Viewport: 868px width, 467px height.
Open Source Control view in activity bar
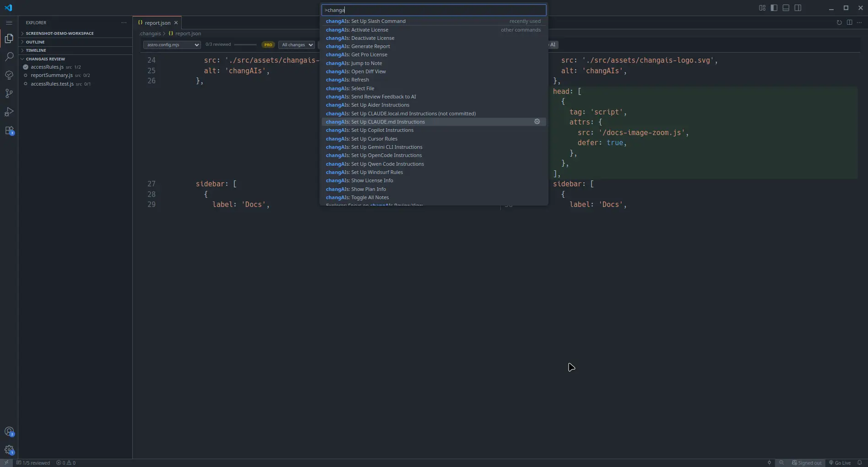[x=9, y=93]
